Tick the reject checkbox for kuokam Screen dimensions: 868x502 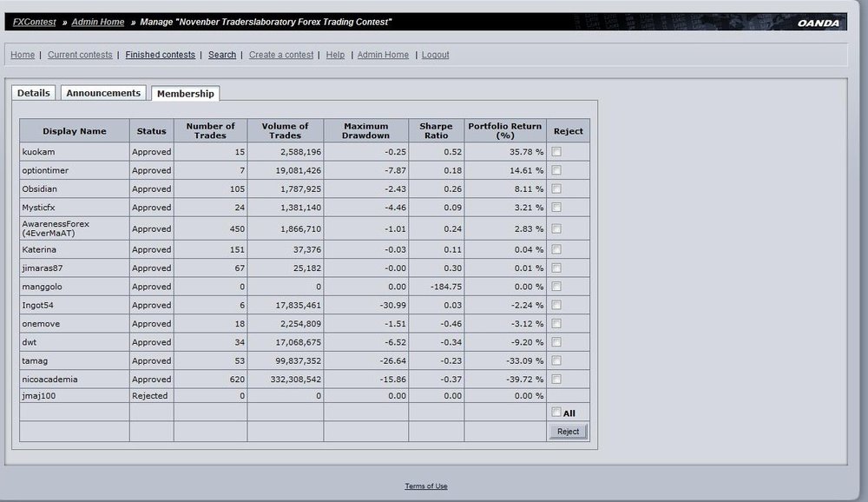click(x=556, y=151)
